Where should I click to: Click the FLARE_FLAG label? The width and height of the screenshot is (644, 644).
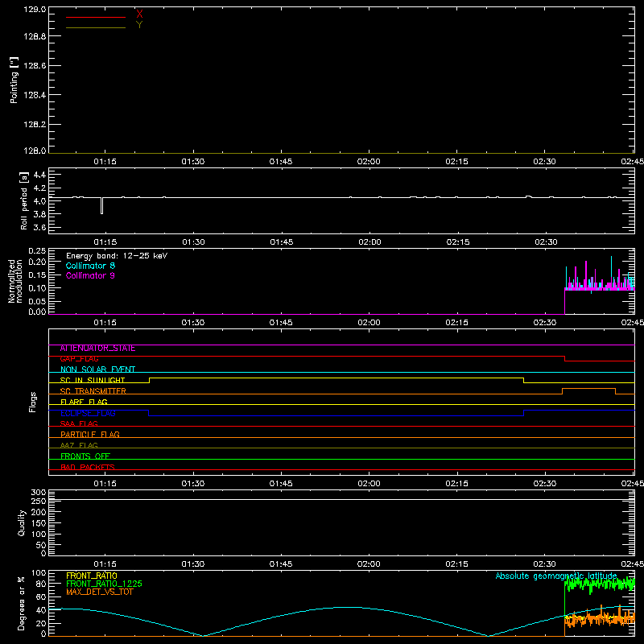tap(84, 402)
